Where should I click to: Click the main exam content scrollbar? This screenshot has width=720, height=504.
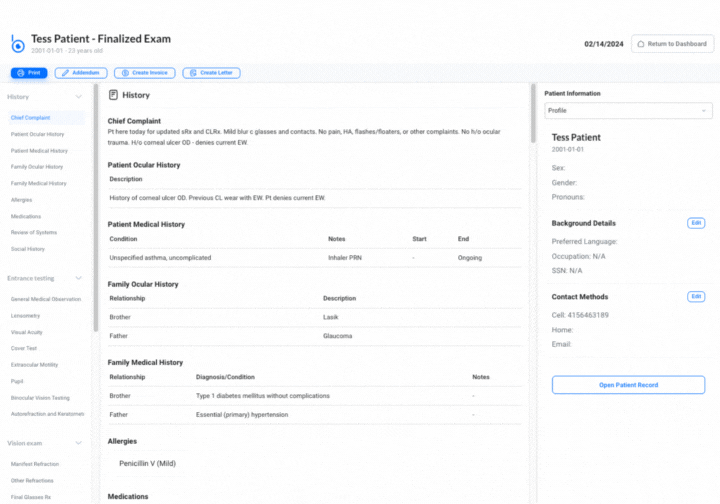click(x=533, y=113)
